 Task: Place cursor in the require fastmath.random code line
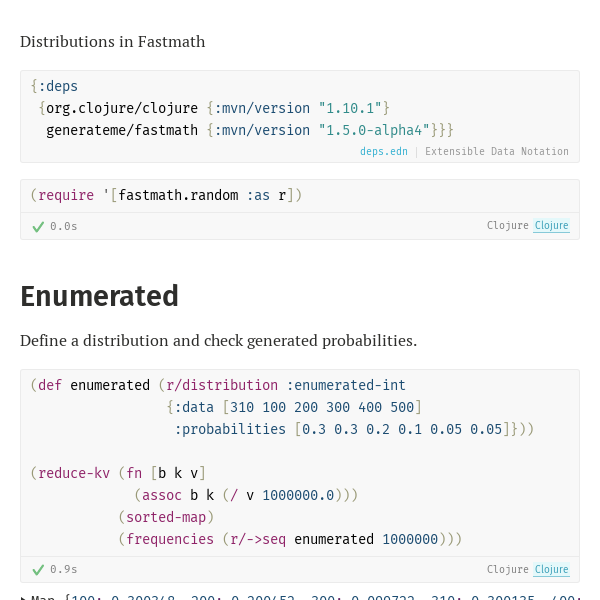coord(166,196)
